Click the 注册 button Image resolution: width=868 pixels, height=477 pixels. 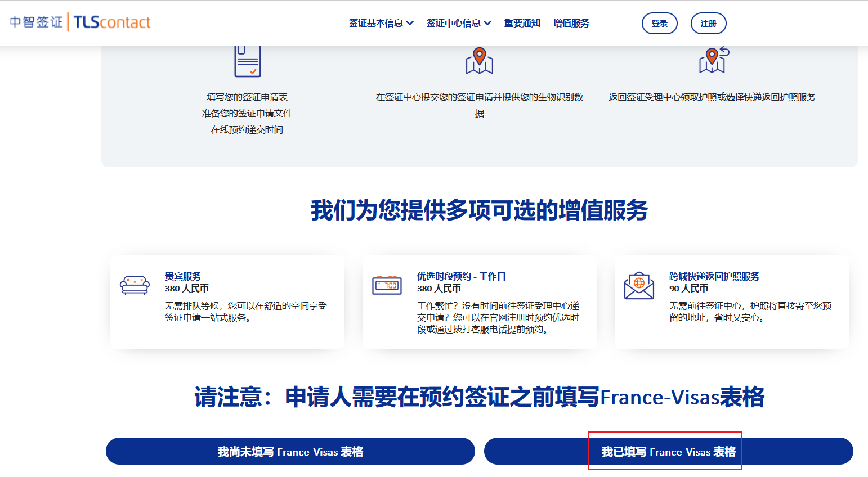pos(709,24)
